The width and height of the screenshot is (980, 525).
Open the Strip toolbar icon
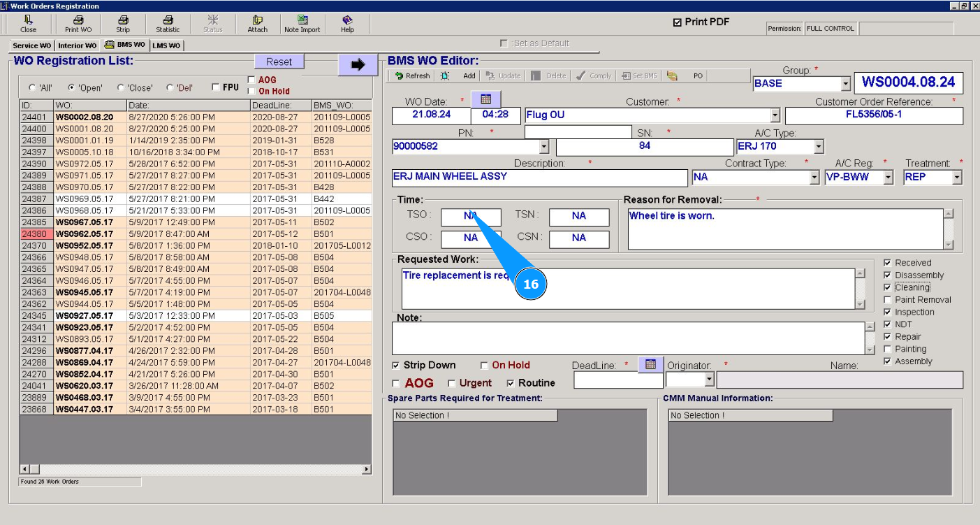(123, 24)
